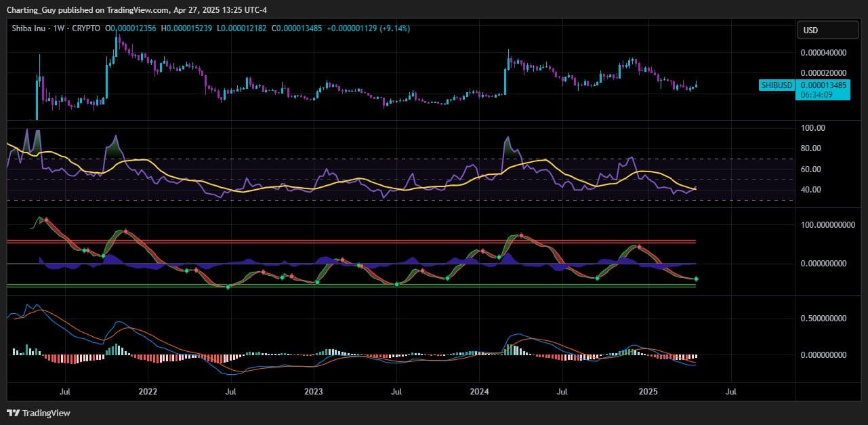Click the 2025 label on time axis
868x425 pixels.
(648, 392)
